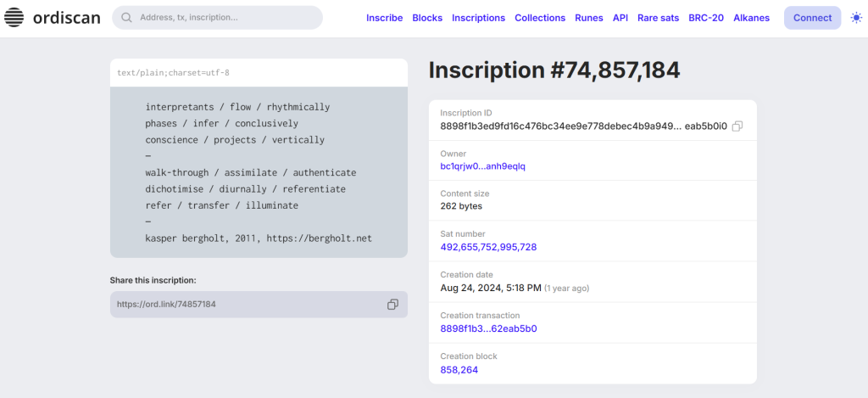Open creation block 858,264
868x398 pixels.
pos(459,369)
